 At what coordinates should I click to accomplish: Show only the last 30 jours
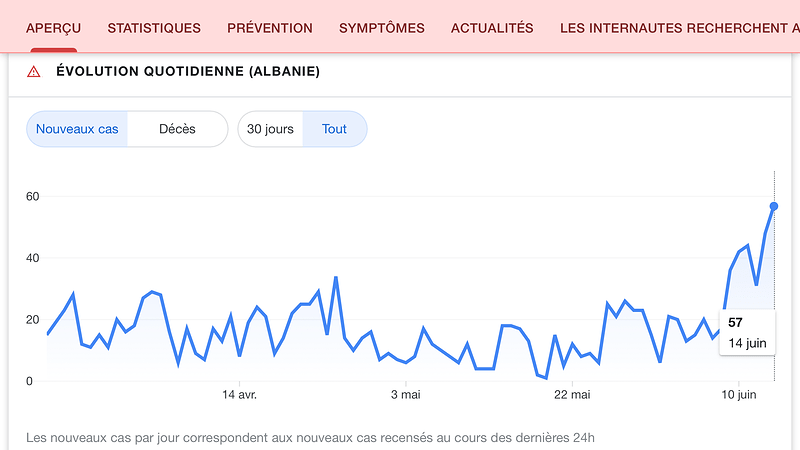click(x=270, y=129)
